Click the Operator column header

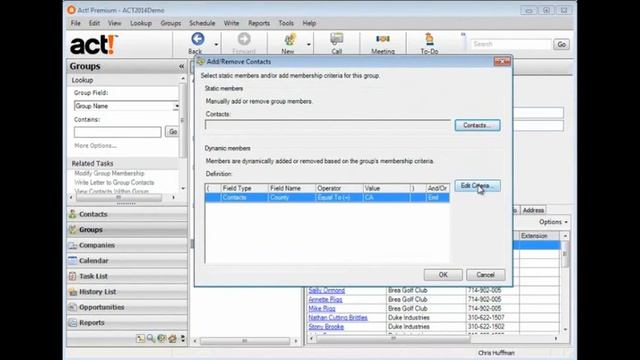[x=339, y=189]
